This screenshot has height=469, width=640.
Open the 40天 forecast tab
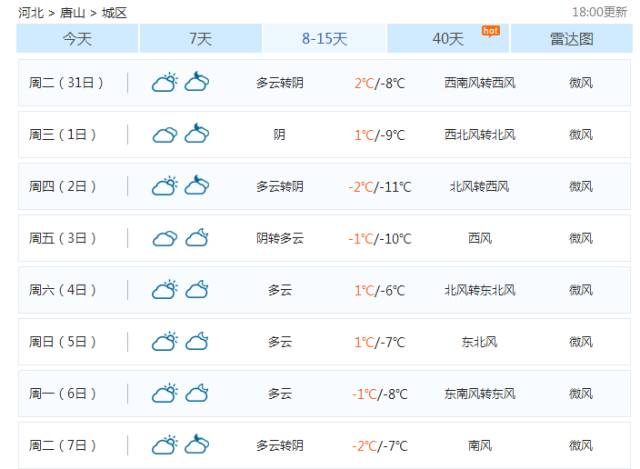(x=448, y=39)
